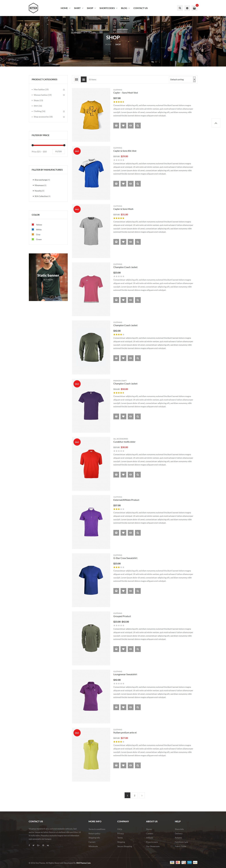Add G-Star Crew Sweatshirt to cart
226x868 pixels.
[116, 591]
